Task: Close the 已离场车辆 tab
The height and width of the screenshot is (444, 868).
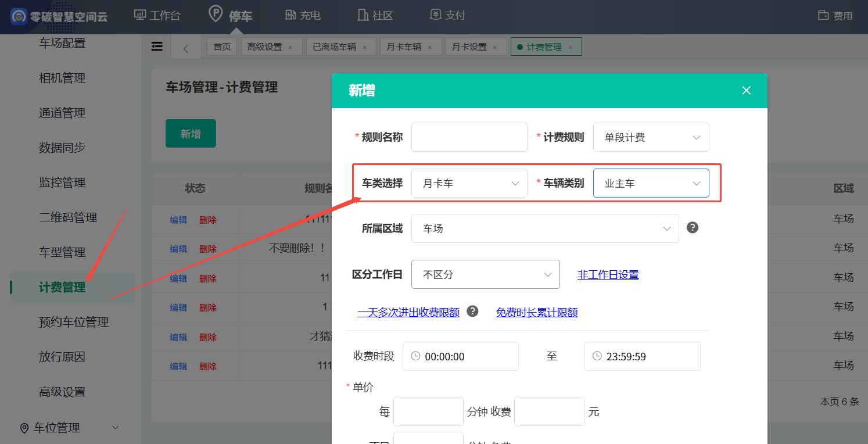Action: click(365, 48)
